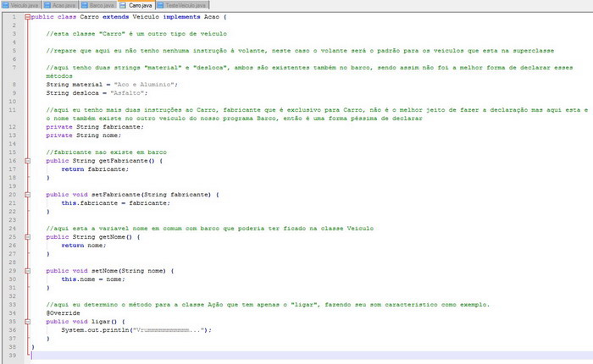Screen dimensions: 593x364
Task: Collapse the Carro class fold marker
Action: click(x=26, y=17)
